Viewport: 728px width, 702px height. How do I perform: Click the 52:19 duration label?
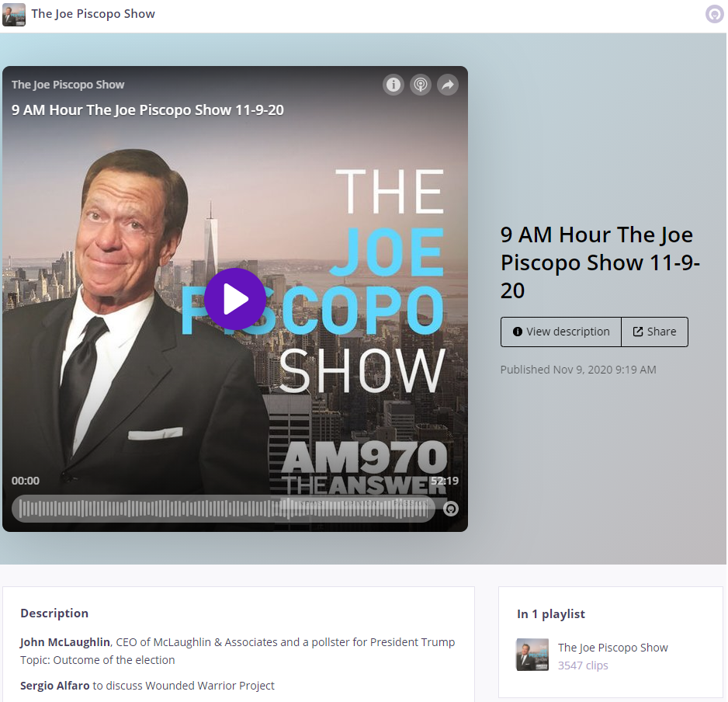tap(444, 480)
